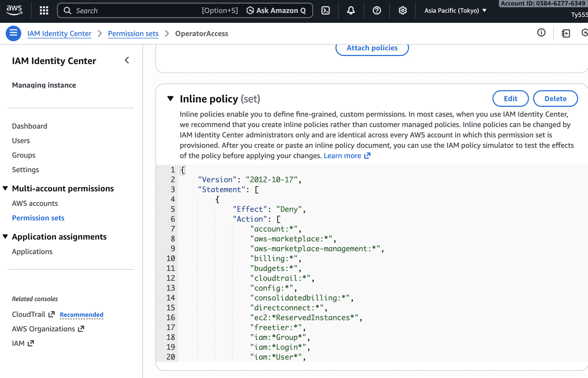Click the "Version": "2012-10-17" line
Image resolution: width=588 pixels, height=378 pixels.
tap(250, 179)
